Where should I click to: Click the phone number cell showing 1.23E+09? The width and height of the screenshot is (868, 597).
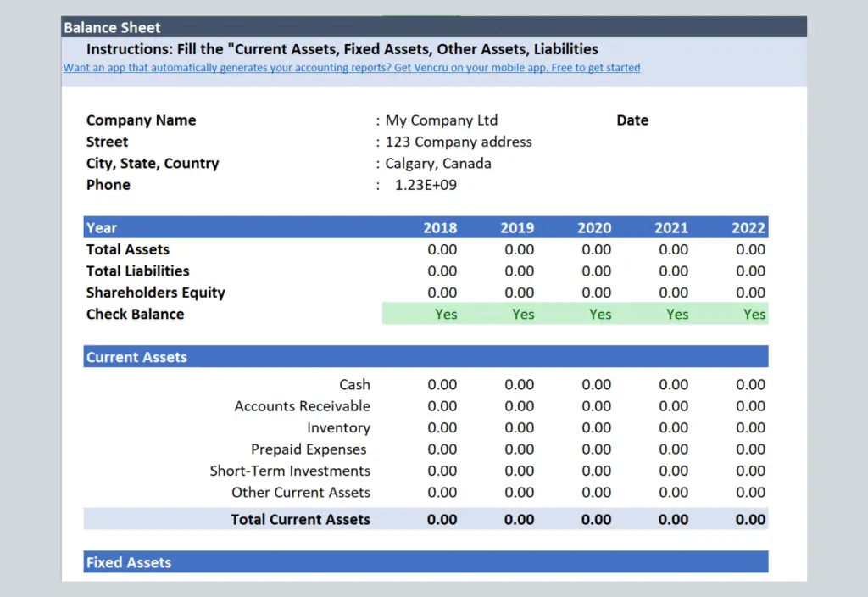(x=426, y=185)
